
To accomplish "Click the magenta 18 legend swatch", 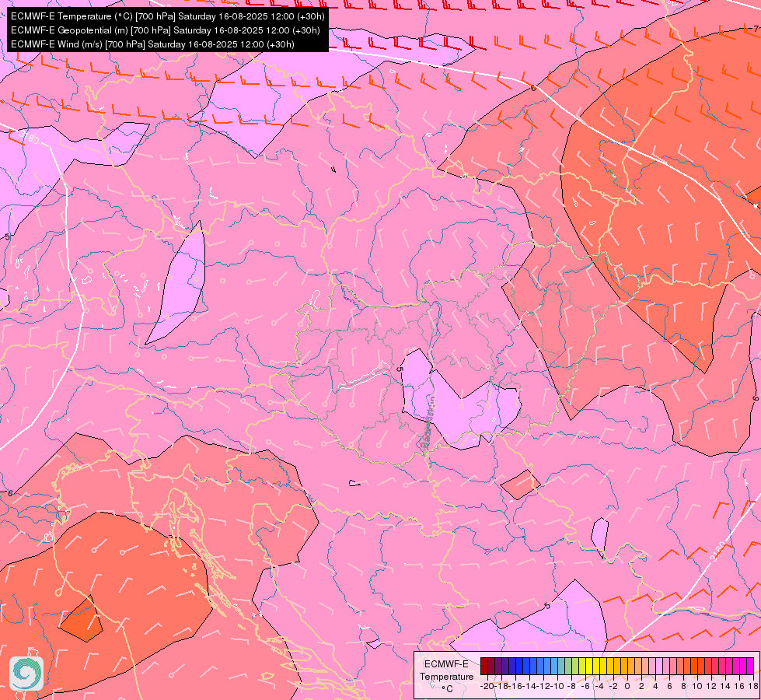I will (750, 666).
